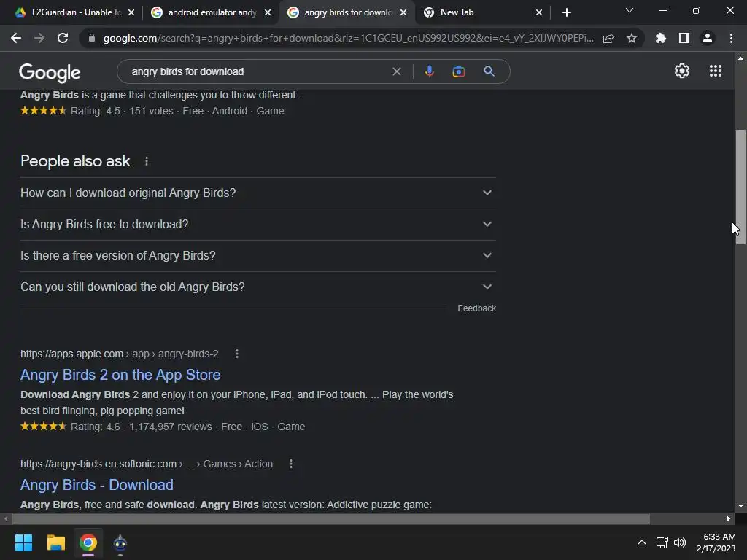Viewport: 747px width, 560px height.
Task: Click the Feedback link
Action: [476, 308]
